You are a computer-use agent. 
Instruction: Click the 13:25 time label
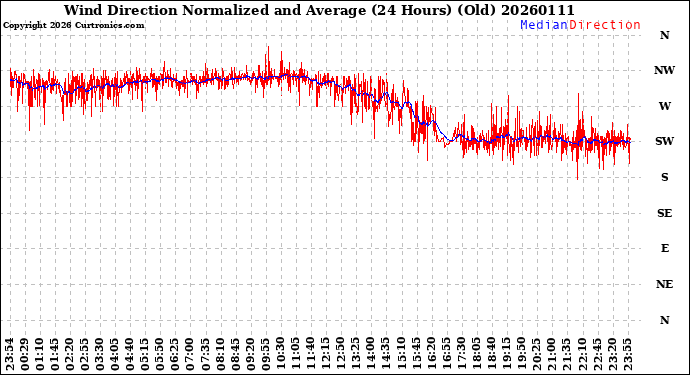[x=355, y=355]
